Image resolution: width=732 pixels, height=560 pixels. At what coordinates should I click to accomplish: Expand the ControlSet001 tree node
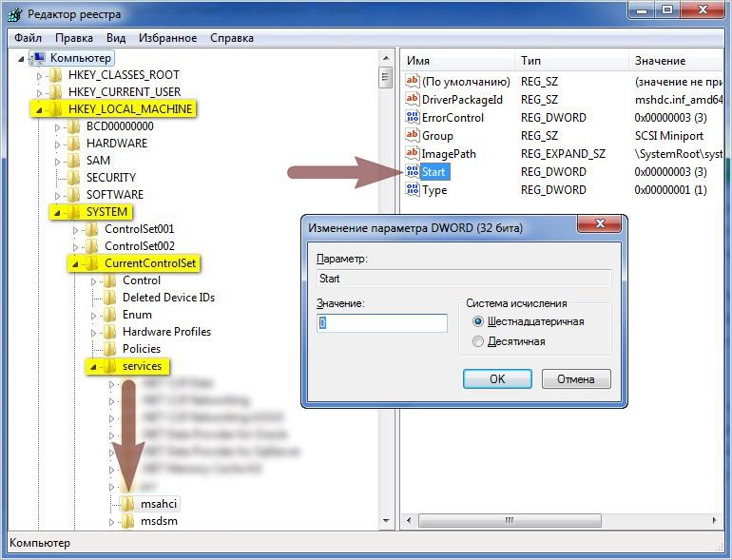(x=75, y=229)
